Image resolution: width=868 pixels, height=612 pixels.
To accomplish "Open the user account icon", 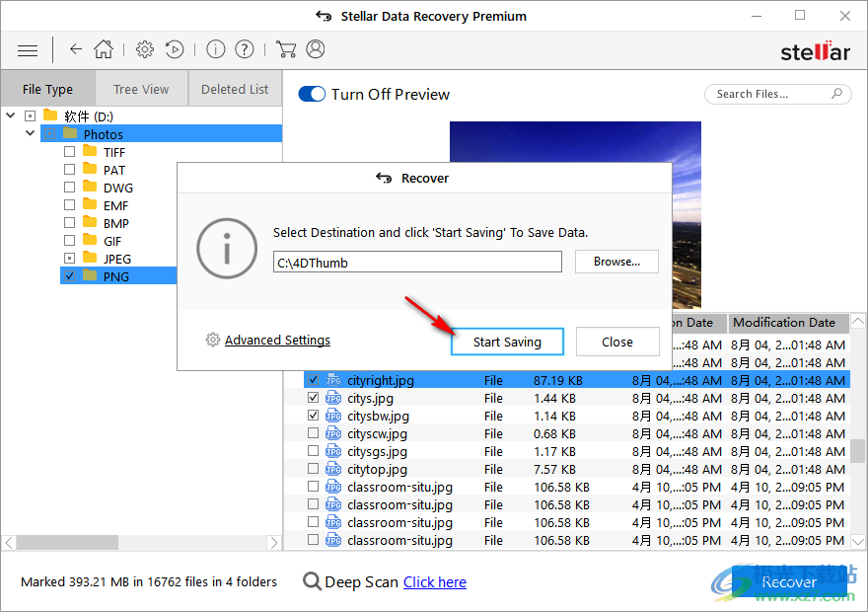I will click(316, 49).
